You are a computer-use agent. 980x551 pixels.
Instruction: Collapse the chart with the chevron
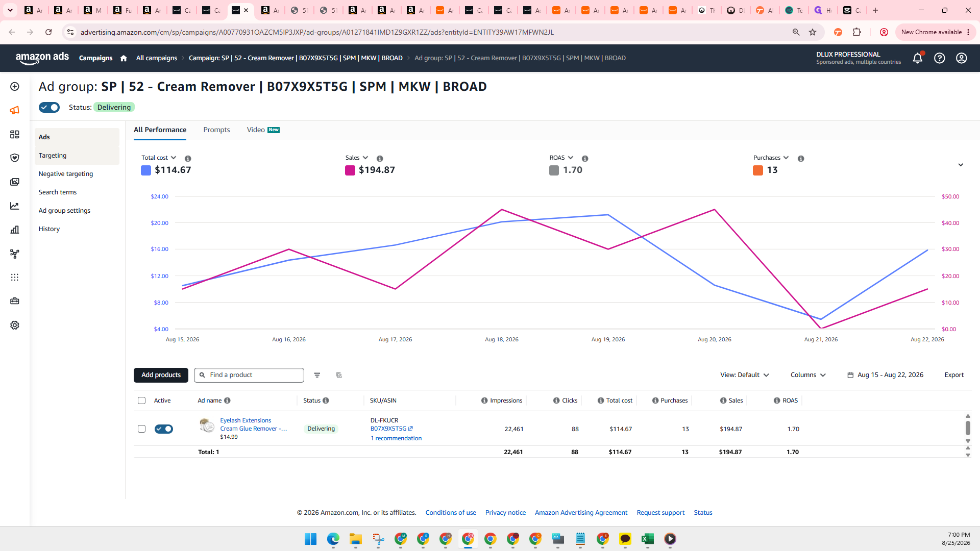click(x=961, y=165)
